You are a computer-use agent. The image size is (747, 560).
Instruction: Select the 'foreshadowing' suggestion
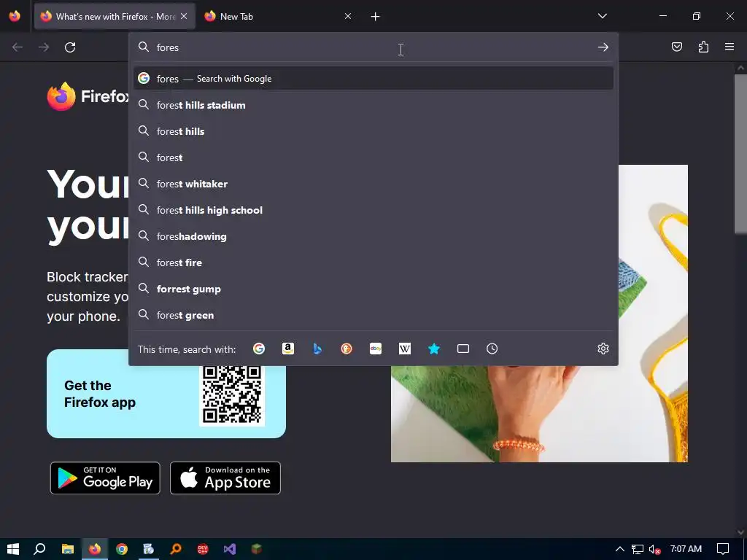(373, 236)
